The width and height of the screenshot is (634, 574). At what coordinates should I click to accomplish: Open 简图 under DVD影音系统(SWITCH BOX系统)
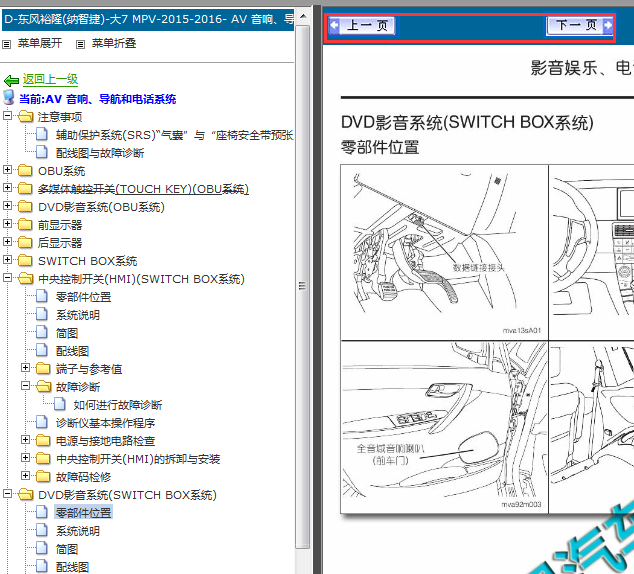[x=67, y=549]
